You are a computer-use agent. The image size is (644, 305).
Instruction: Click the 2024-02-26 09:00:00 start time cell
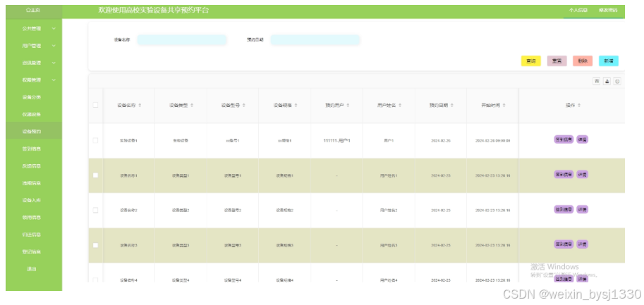point(492,141)
